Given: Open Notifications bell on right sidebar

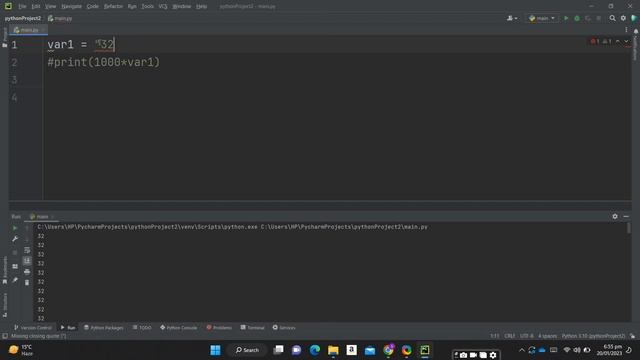Looking at the screenshot, I should tap(636, 31).
